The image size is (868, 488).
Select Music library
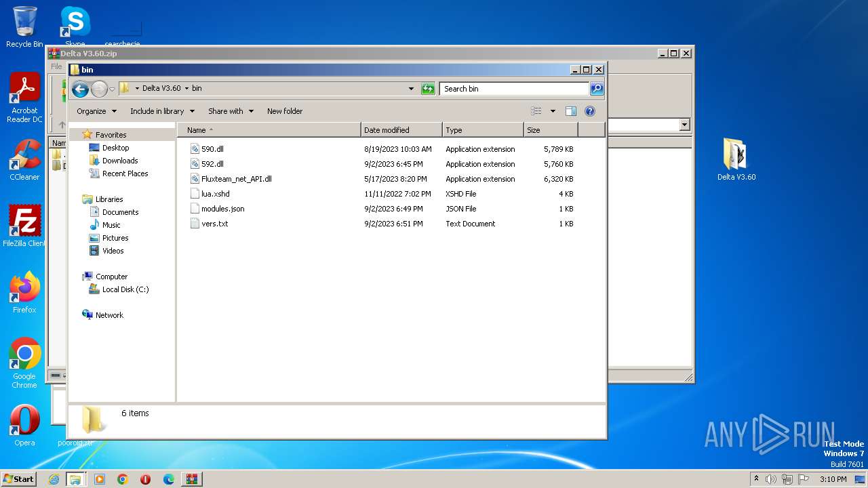tap(111, 225)
